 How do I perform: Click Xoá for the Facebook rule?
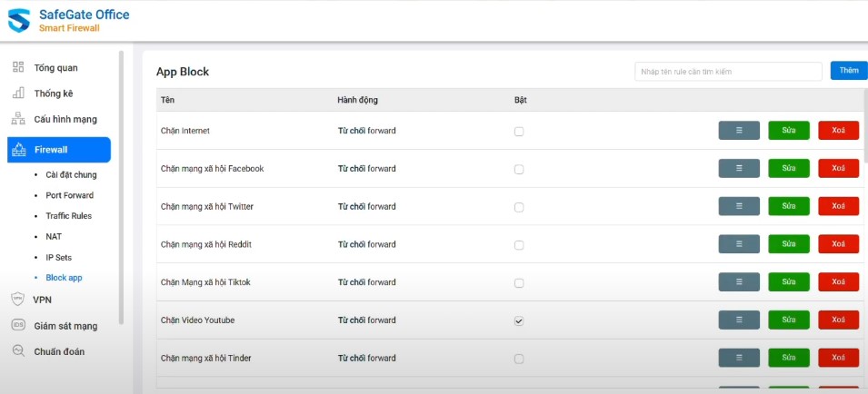tap(839, 169)
